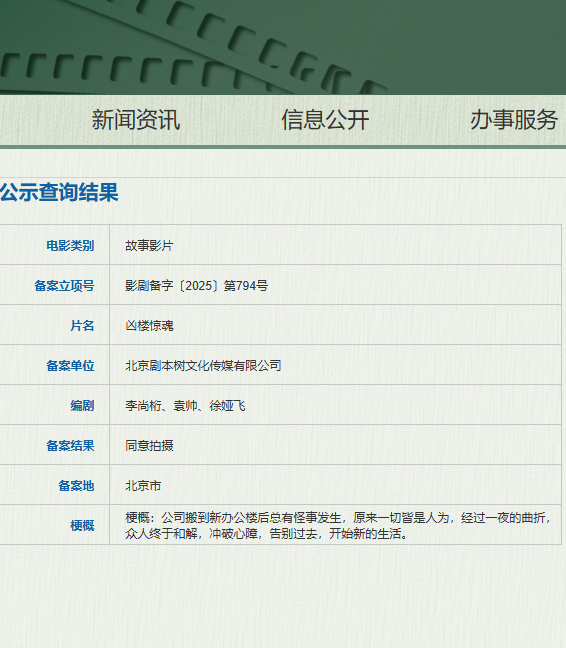Click the 公示查询结果 heading

59,193
